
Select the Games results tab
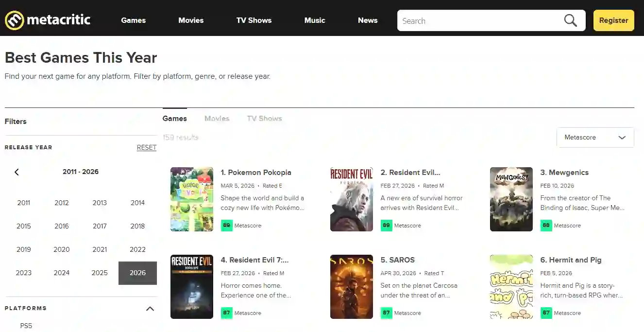[175, 119]
